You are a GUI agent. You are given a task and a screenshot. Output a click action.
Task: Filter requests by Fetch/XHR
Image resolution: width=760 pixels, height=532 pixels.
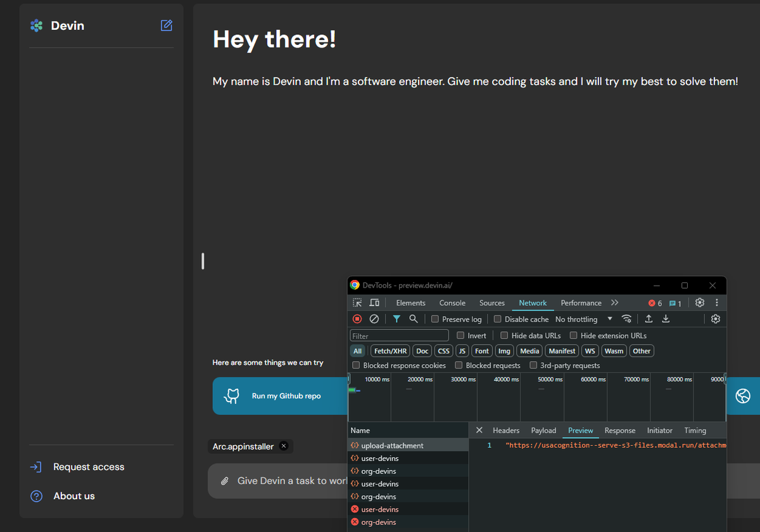point(390,351)
